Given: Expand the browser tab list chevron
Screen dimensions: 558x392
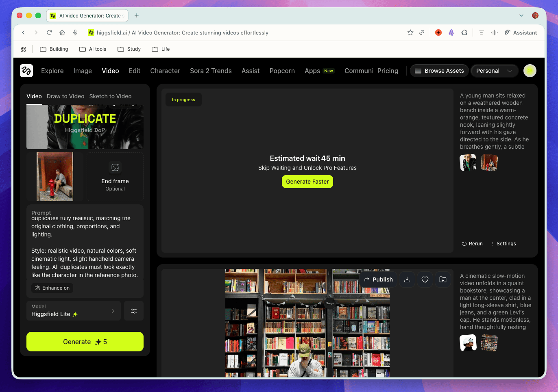Looking at the screenshot, I should (521, 15).
